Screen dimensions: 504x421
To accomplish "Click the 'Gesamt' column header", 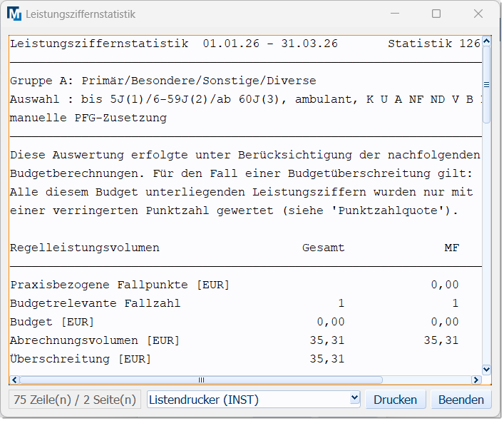I will tap(324, 248).
